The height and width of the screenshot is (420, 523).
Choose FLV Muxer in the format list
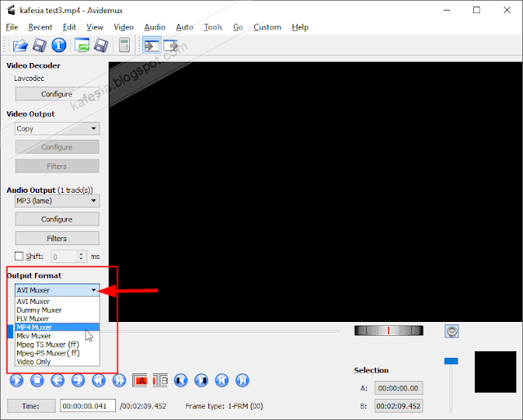(57, 319)
